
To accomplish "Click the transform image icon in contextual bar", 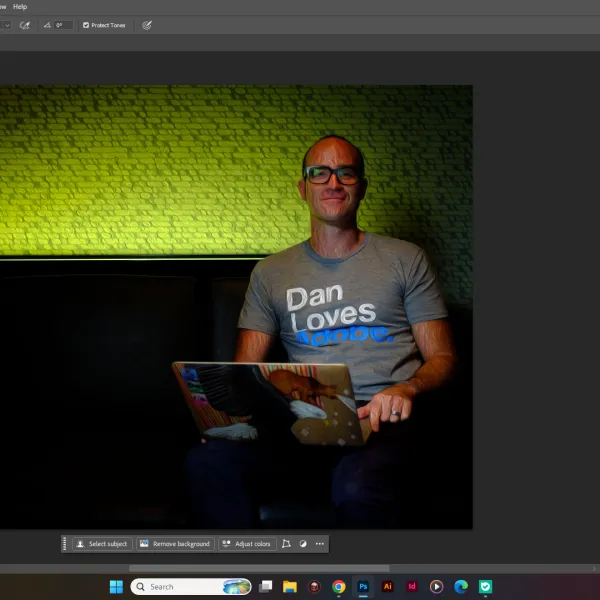I will [286, 544].
